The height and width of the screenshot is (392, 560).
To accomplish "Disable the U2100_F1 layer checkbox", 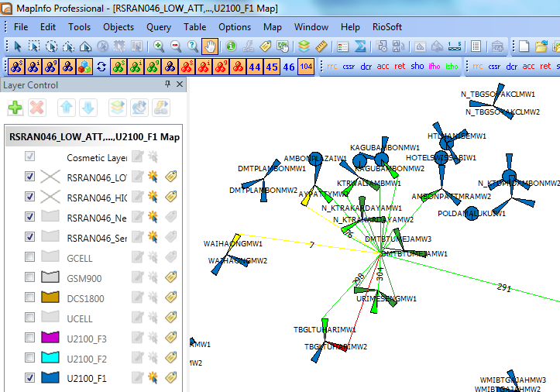I will pyautogui.click(x=29, y=378).
